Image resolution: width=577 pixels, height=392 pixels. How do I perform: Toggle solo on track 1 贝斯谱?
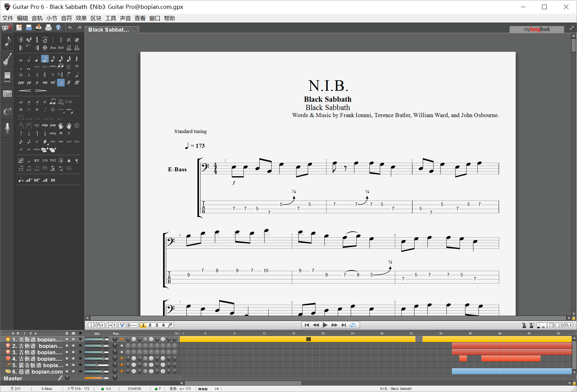(x=67, y=339)
